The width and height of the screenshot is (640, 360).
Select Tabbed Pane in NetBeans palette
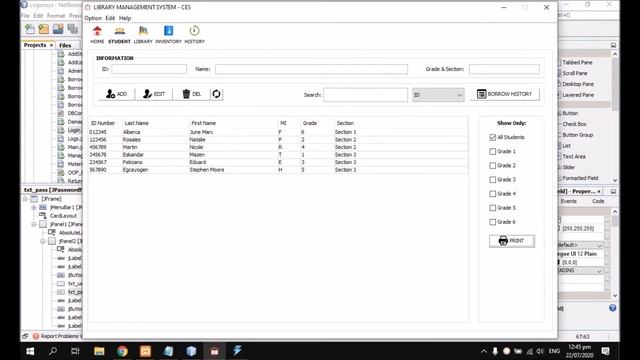tap(577, 62)
